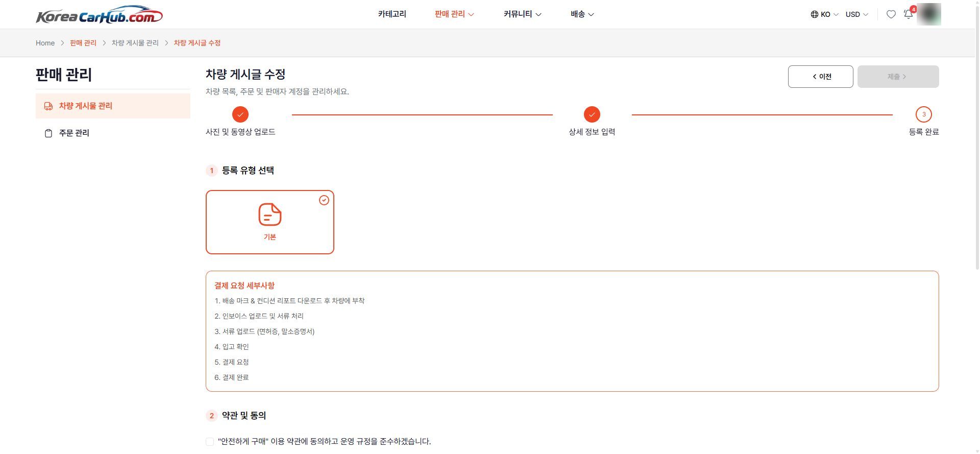Open the 배송 menu
Screen dimensions: 980x454
click(x=582, y=14)
